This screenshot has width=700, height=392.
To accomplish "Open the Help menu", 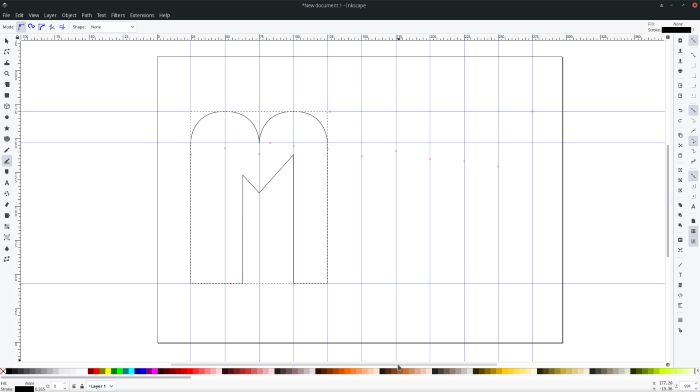I will coord(164,15).
